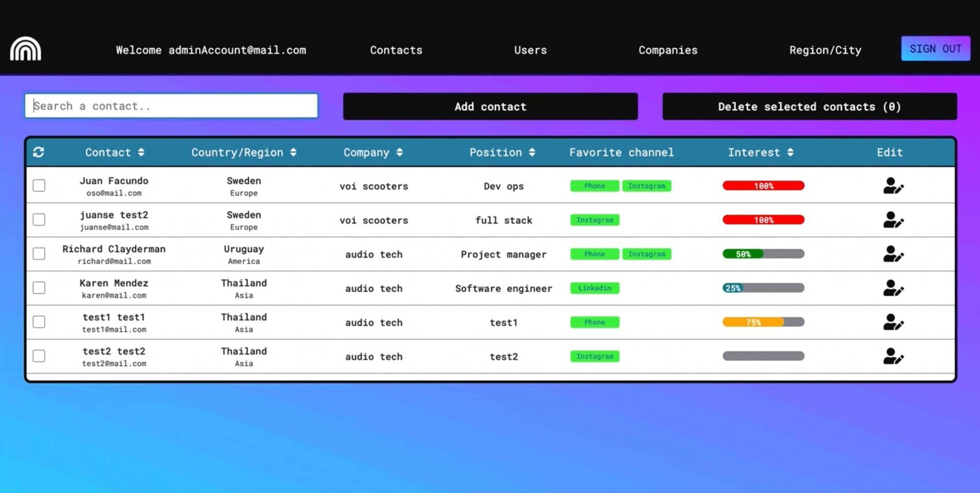This screenshot has width=980, height=493.
Task: Click Richard Clayderman's 50% interest bar
Action: pyautogui.click(x=764, y=254)
